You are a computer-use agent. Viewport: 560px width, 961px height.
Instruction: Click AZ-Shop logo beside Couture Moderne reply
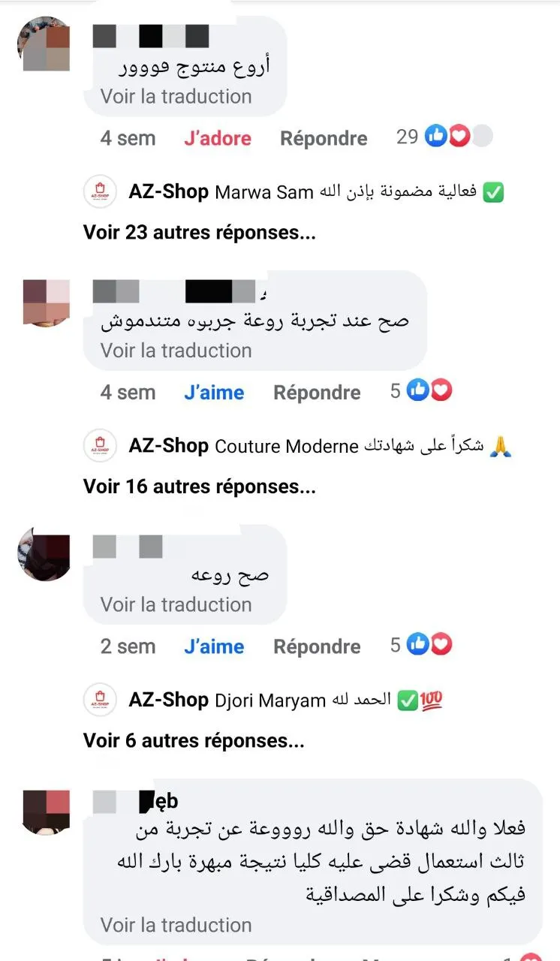click(x=101, y=446)
